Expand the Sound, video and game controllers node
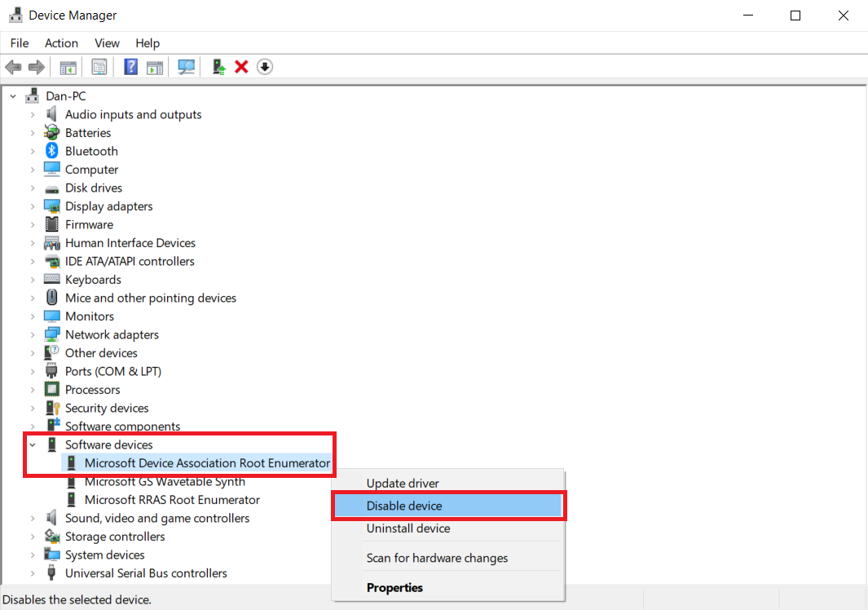This screenshot has height=610, width=868. tap(33, 518)
